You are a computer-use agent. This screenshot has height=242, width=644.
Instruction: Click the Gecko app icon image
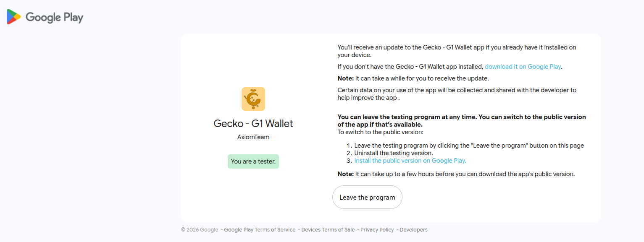point(253,99)
